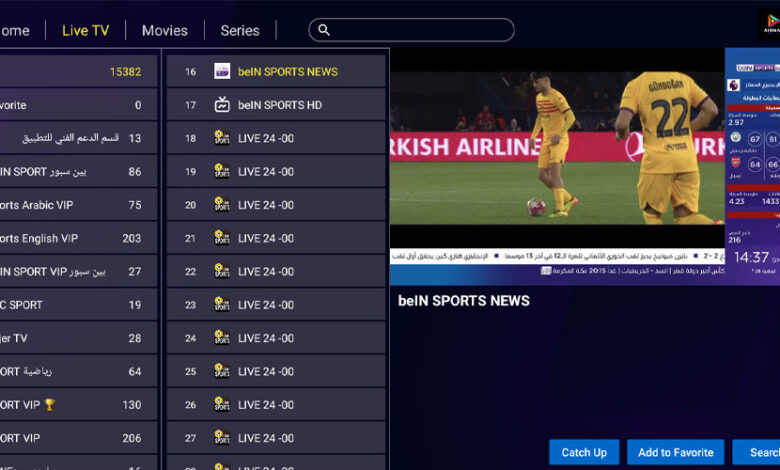Play channel 23 LIVE 24 -00

(x=275, y=305)
